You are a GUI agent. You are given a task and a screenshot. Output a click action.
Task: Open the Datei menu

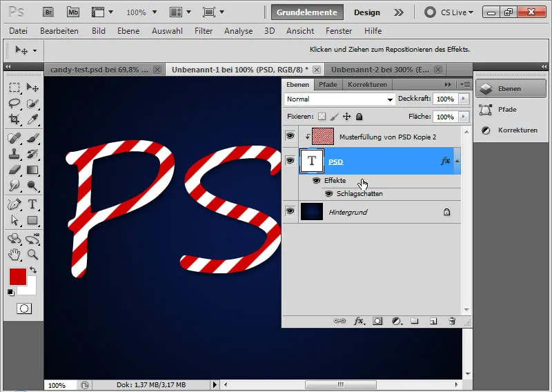point(19,31)
